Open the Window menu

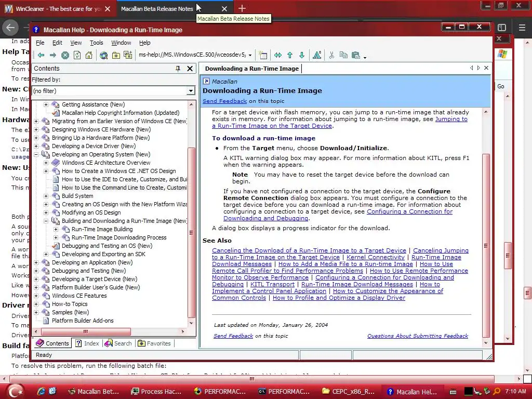[121, 43]
